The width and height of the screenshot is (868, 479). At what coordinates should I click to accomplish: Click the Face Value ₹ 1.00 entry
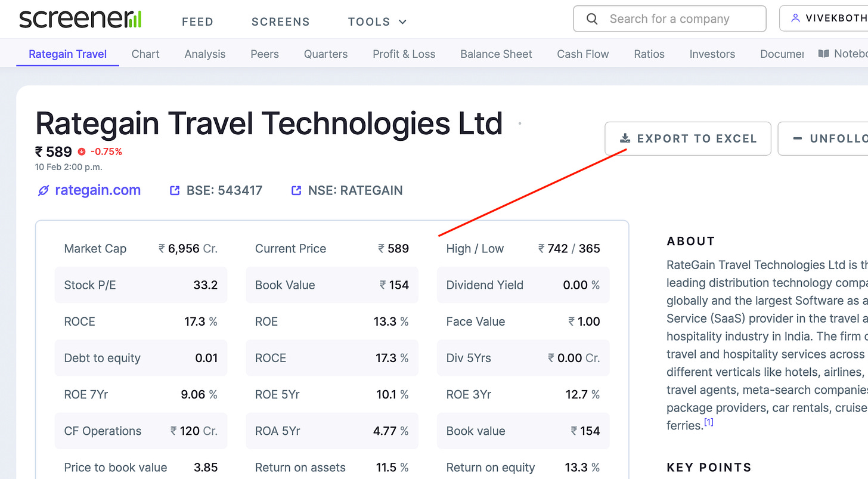click(523, 322)
